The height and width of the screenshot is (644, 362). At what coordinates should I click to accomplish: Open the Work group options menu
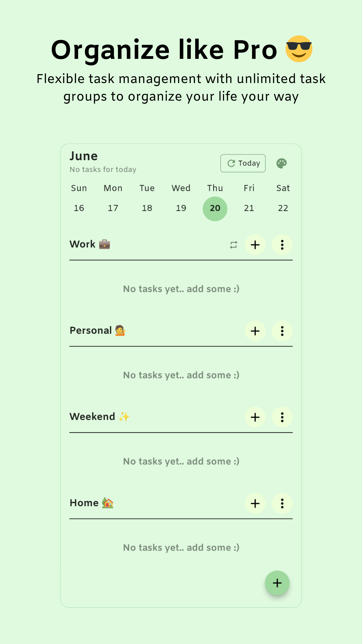(282, 245)
